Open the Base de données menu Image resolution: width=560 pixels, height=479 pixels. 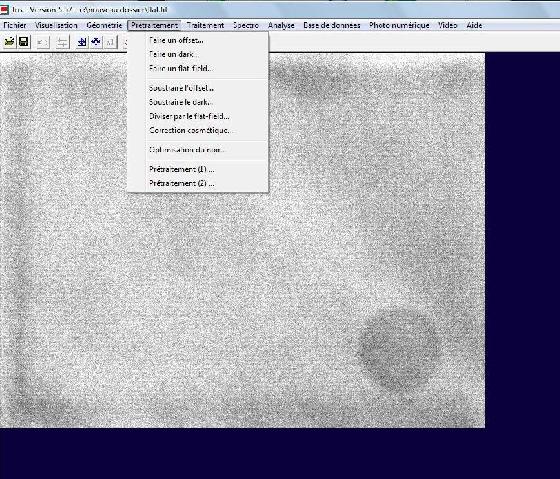(x=332, y=25)
